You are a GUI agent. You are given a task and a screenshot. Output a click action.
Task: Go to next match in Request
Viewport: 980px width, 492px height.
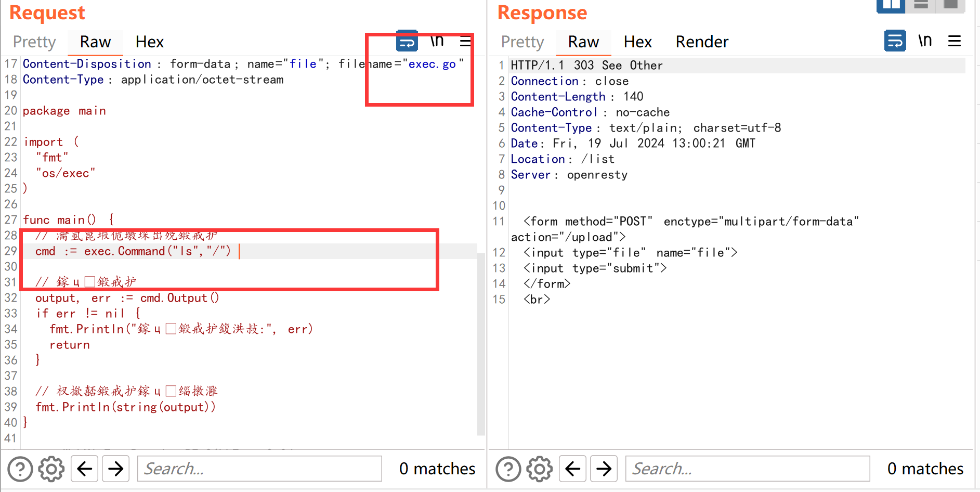click(x=116, y=469)
